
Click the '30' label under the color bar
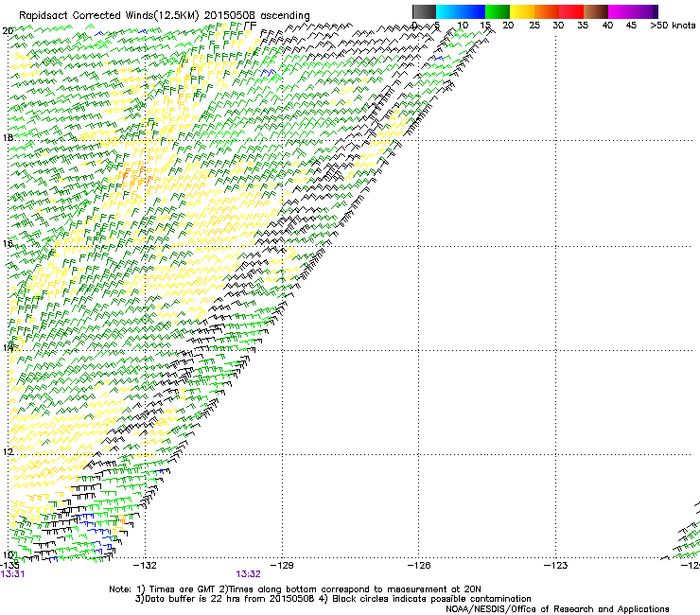558,26
